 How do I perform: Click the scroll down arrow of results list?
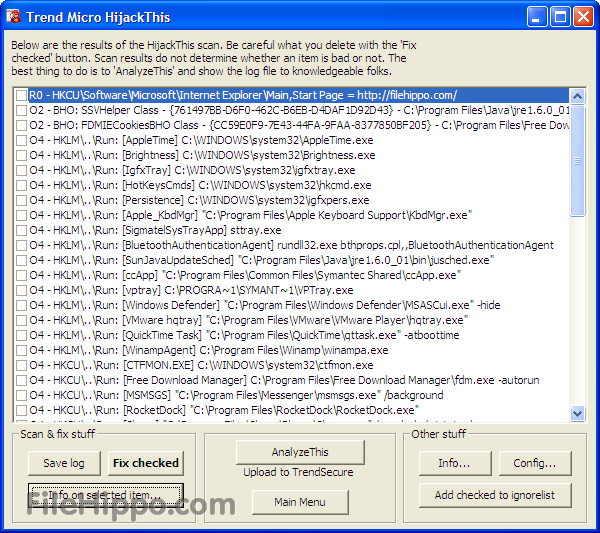click(x=577, y=413)
